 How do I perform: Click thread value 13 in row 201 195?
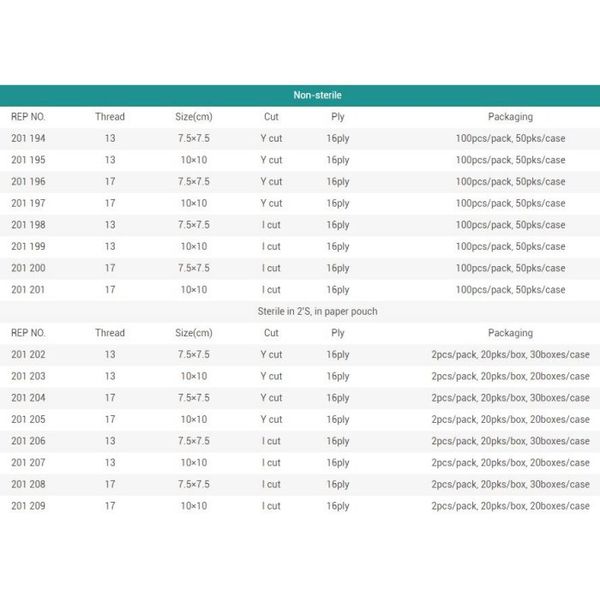(x=110, y=160)
